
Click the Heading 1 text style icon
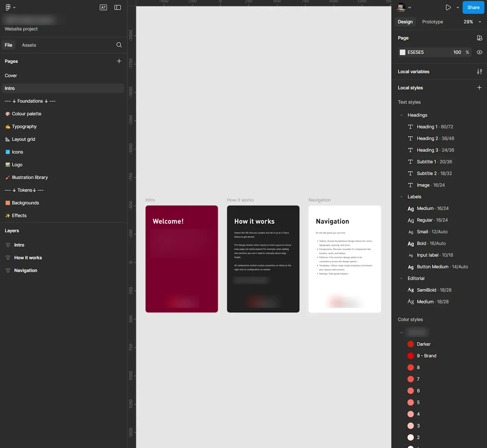coord(410,127)
